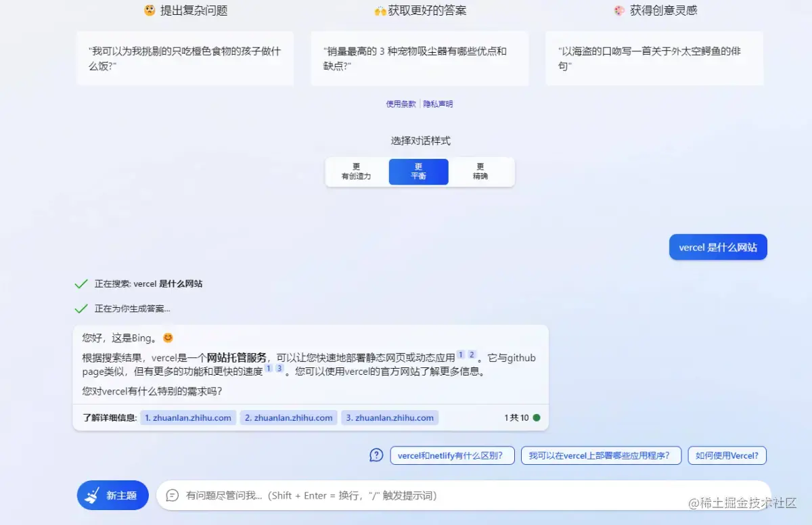
Task: Click suggestion 如何使用Vercel?
Action: [727, 455]
